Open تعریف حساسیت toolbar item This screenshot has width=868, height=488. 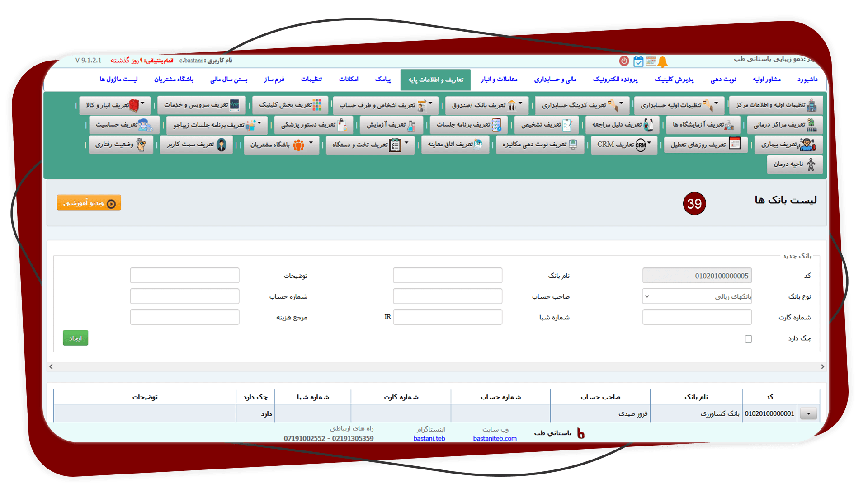(x=124, y=125)
